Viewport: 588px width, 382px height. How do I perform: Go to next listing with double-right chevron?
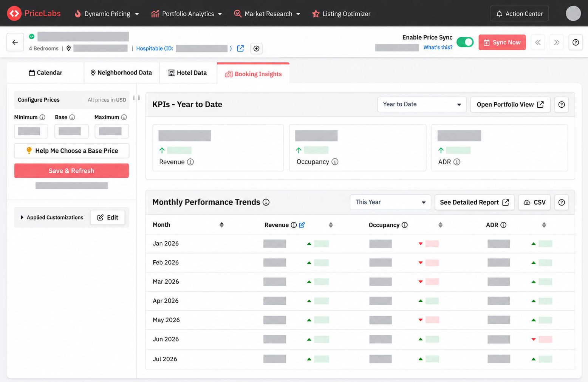click(557, 42)
